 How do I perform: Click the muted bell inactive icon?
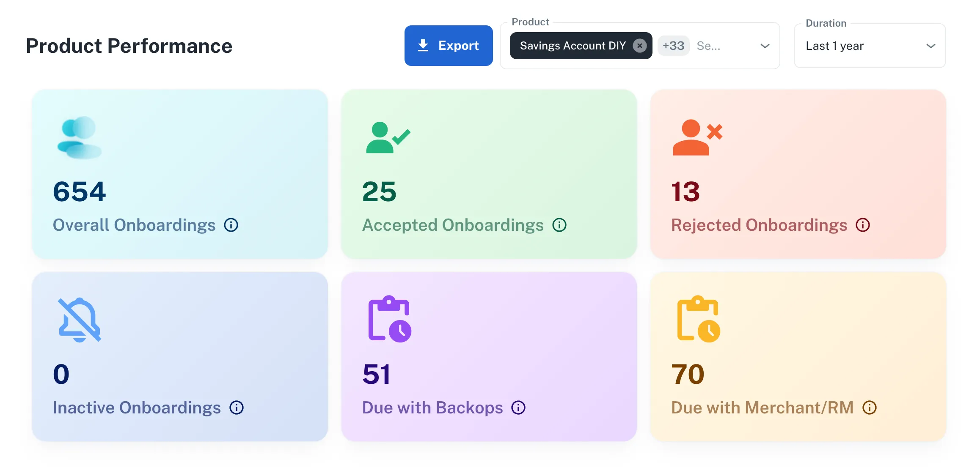[80, 320]
